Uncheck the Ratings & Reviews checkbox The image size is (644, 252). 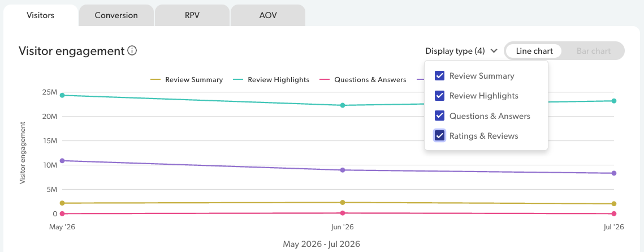439,136
